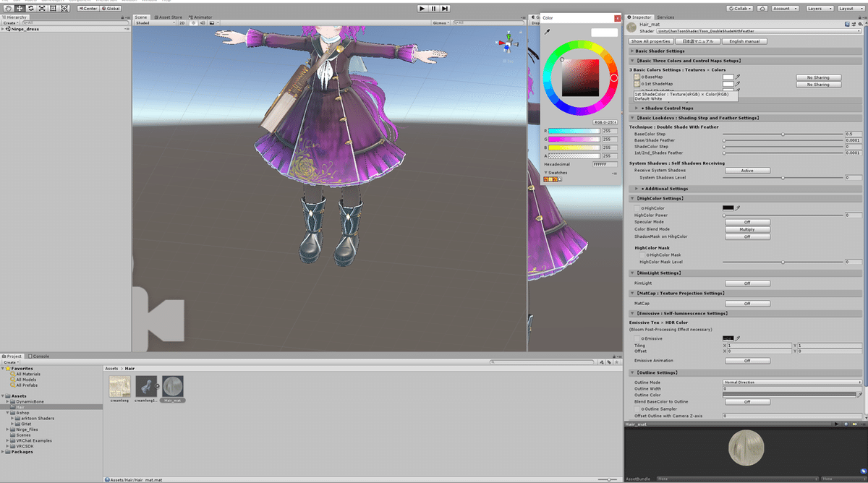Open the Layout dropdown
Viewport: 868px width, 483px height.
click(850, 8)
